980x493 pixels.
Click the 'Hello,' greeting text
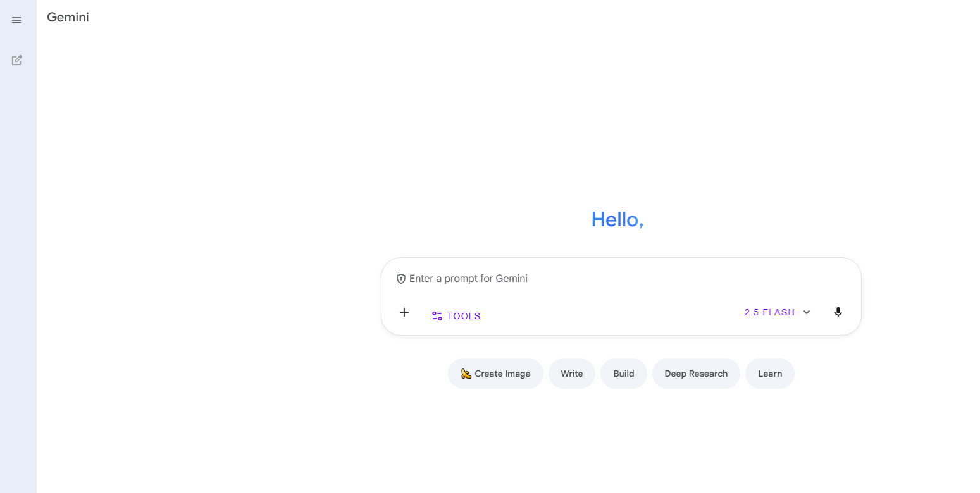(x=617, y=219)
